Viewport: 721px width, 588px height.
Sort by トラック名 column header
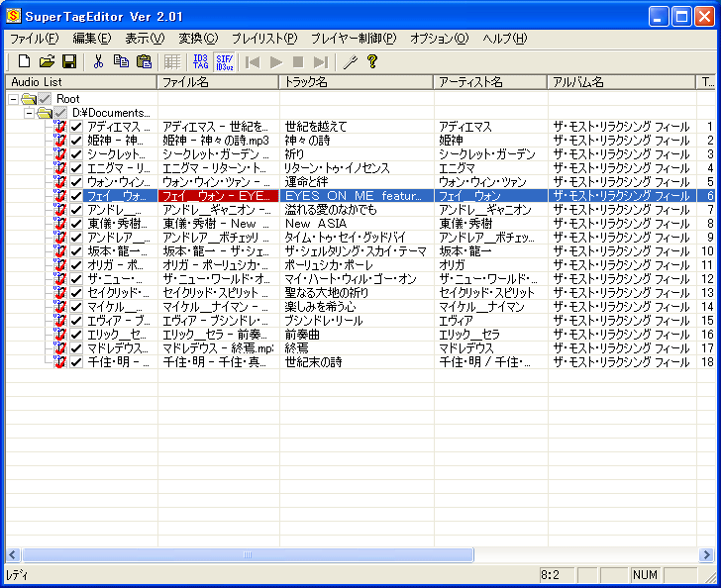(357, 82)
